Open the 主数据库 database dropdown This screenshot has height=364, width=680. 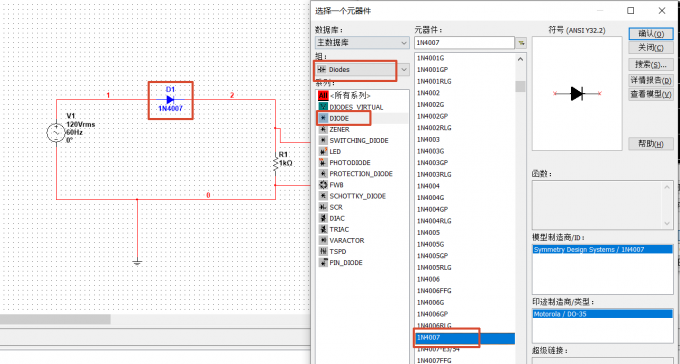(x=362, y=43)
